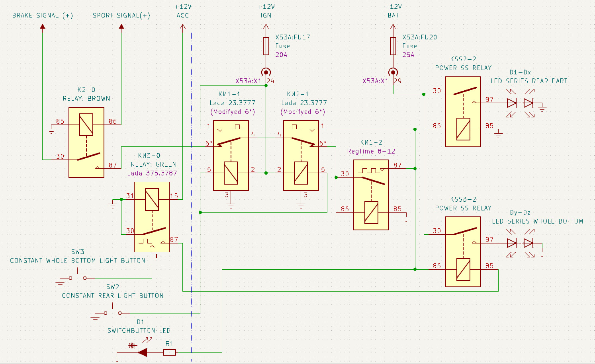This screenshot has width=595, height=364.
Task: Select connector pin 29 circle X53A:X1
Action: coord(393,72)
